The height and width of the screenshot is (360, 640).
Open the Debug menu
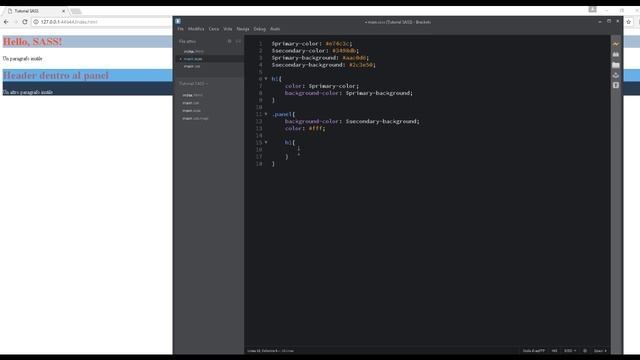coord(260,29)
